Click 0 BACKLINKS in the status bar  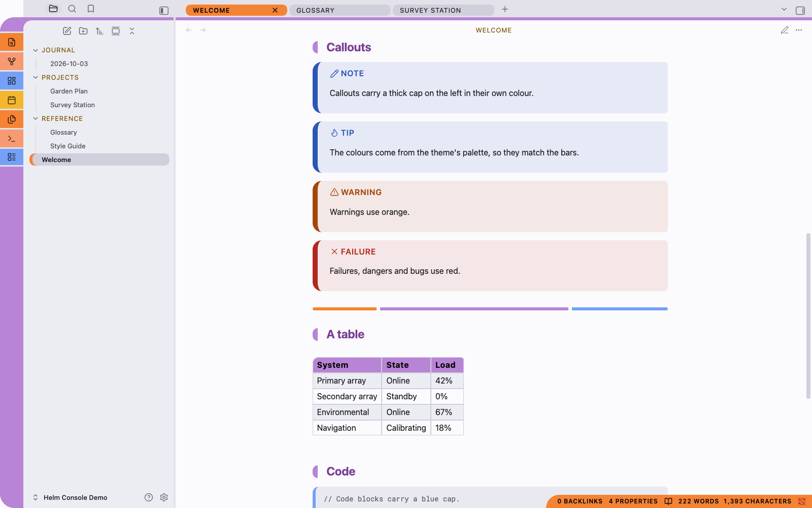click(580, 501)
